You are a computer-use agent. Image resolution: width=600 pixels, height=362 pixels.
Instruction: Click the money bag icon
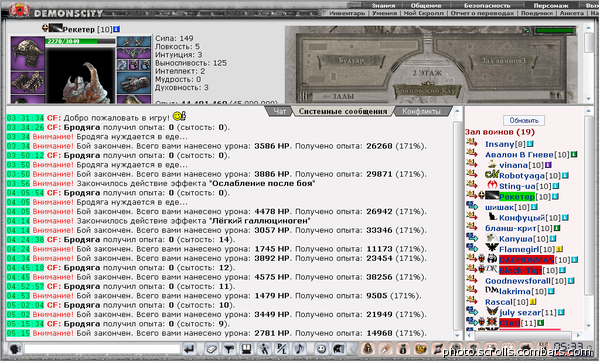pyautogui.click(x=403, y=349)
